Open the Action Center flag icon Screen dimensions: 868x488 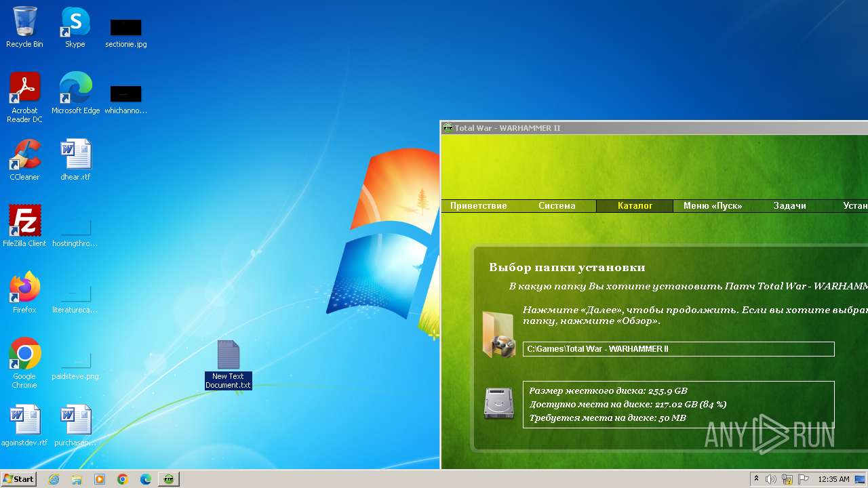[x=804, y=479]
